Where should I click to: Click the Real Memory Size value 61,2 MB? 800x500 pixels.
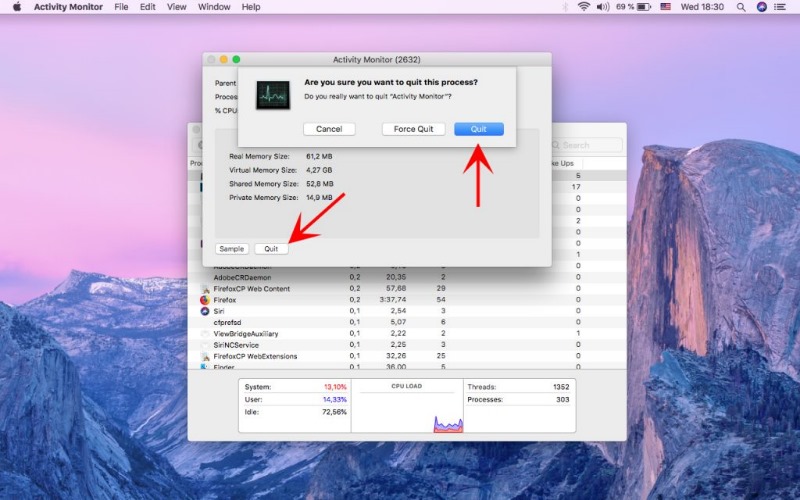pos(319,156)
